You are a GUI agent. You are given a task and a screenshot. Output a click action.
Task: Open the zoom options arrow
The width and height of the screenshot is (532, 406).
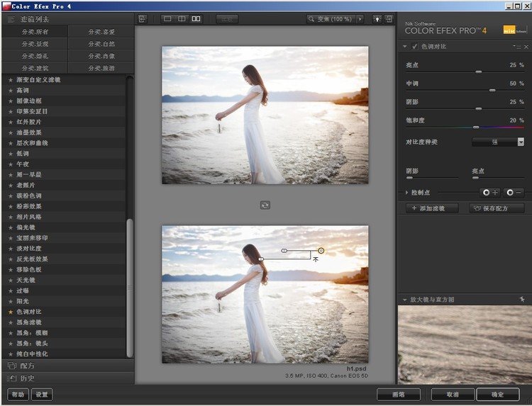click(x=360, y=19)
